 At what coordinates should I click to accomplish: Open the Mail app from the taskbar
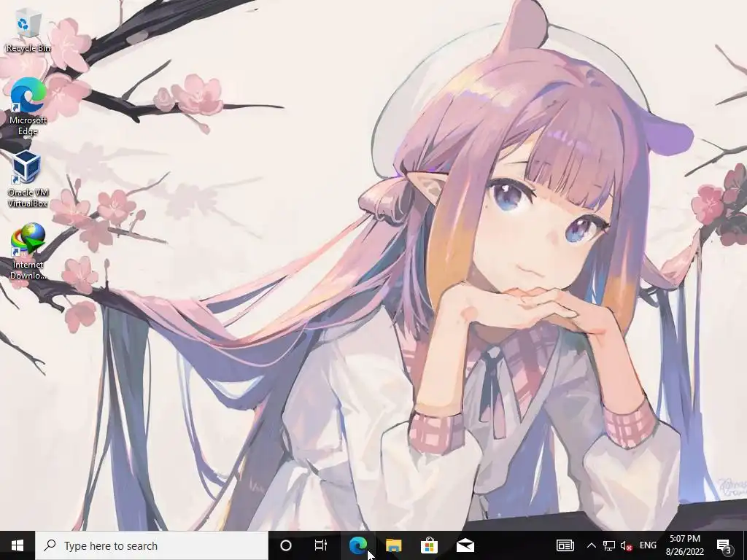pos(465,545)
